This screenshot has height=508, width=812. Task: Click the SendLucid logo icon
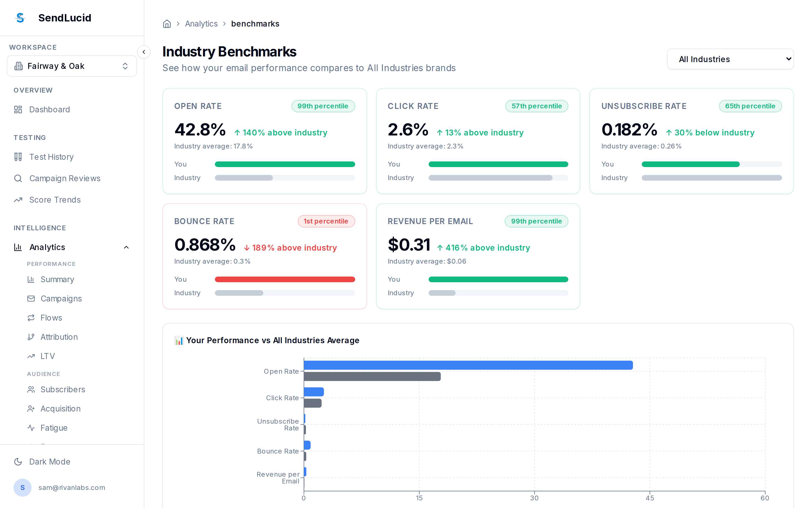point(21,18)
